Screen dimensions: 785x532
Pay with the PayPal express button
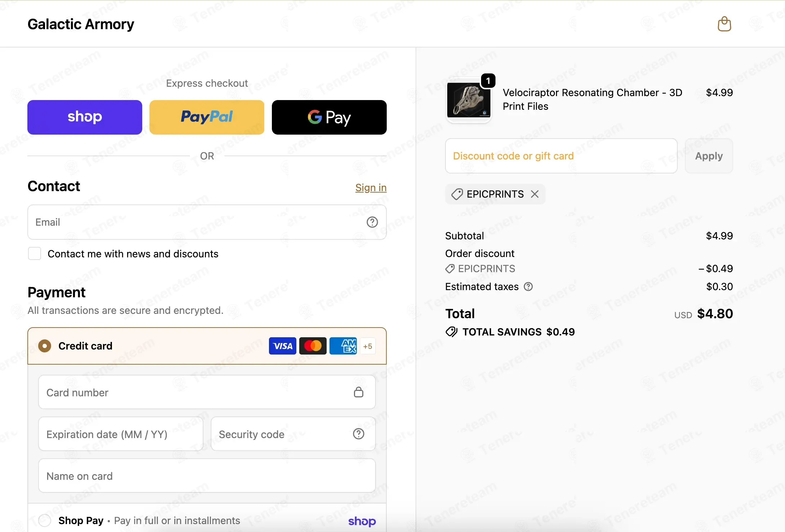coord(207,117)
